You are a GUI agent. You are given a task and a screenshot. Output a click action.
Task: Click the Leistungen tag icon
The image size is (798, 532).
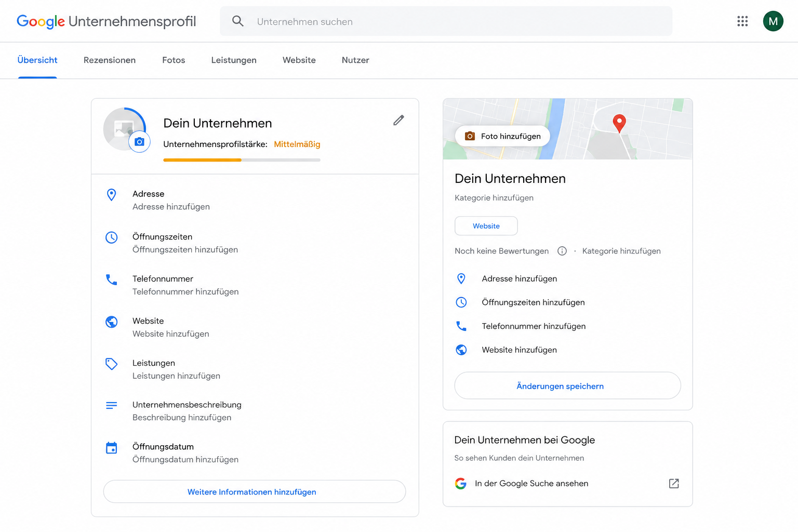coord(111,364)
